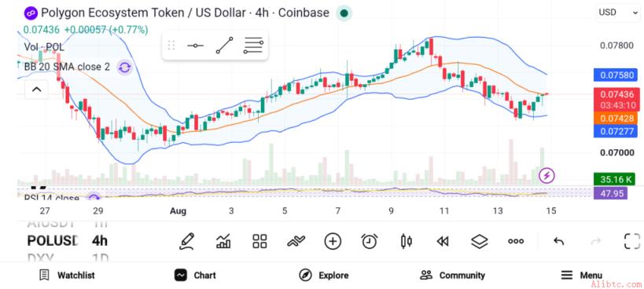Change chart type with the candlestick icon
The width and height of the screenshot is (644, 289).
point(407,241)
